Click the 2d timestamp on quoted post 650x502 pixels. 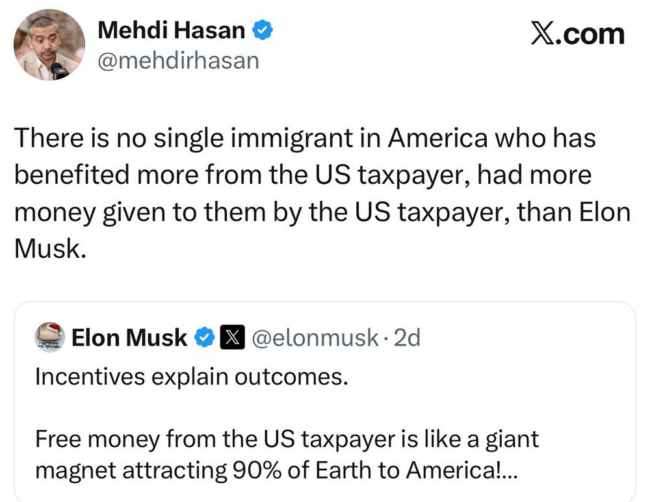(x=407, y=339)
